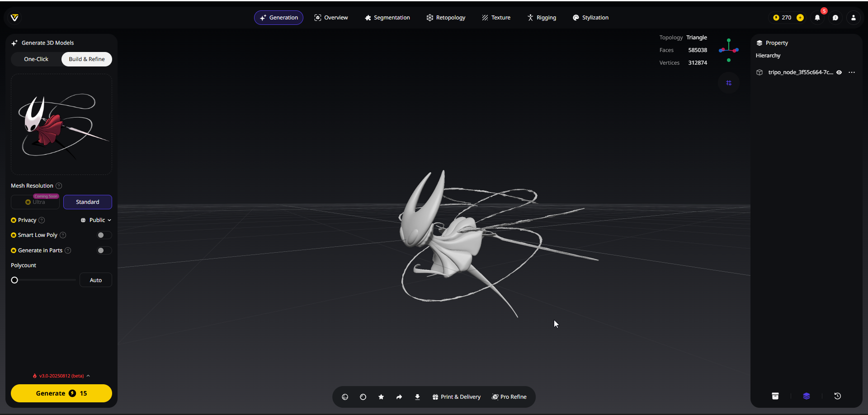Image resolution: width=868 pixels, height=415 pixels.
Task: Switch to the Rigging tab
Action: tap(542, 18)
